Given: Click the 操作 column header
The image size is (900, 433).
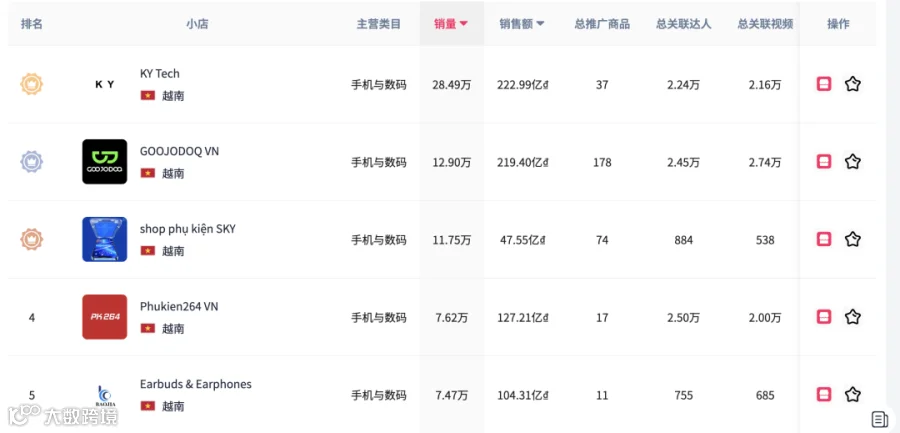Looking at the screenshot, I should (x=838, y=24).
